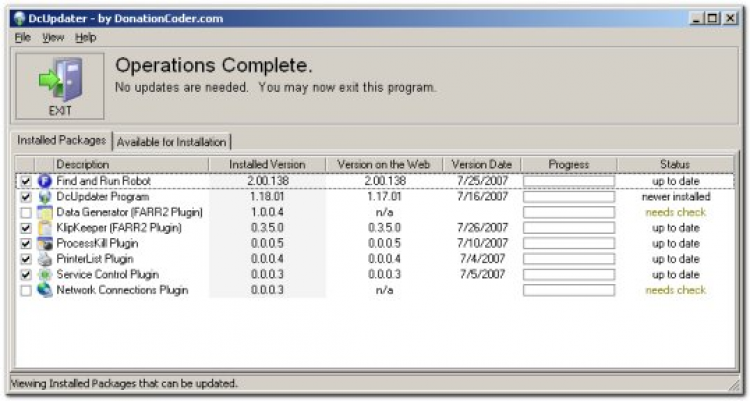Screen dimensions: 750x401
Task: Click version date 7/4/2007
Action: pyautogui.click(x=482, y=259)
